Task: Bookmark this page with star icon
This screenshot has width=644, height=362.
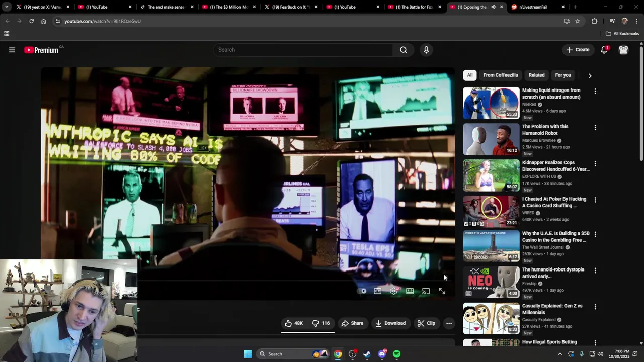Action: click(578, 21)
